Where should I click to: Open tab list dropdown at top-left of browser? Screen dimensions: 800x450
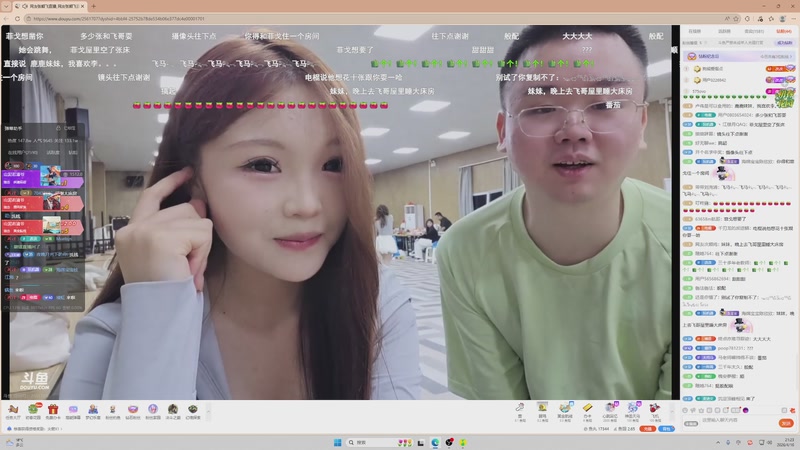pyautogui.click(x=6, y=6)
